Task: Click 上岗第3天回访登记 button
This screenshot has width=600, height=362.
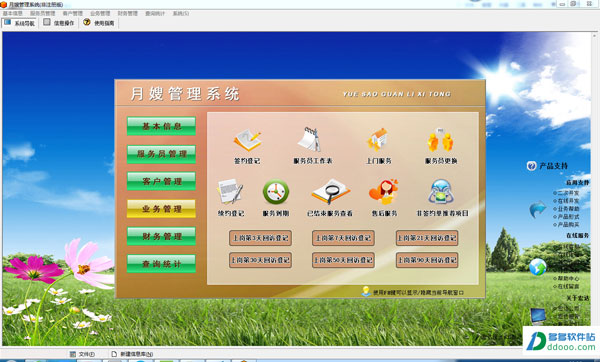Action: (260, 238)
